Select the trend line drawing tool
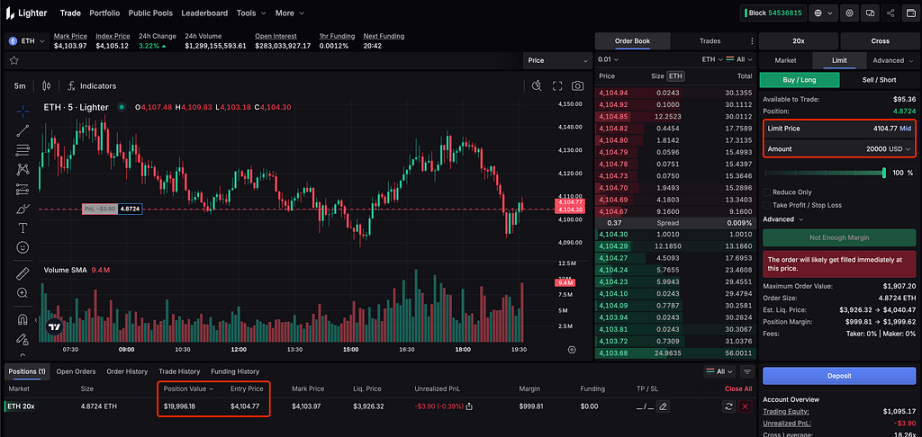The height and width of the screenshot is (437, 922). [x=22, y=129]
